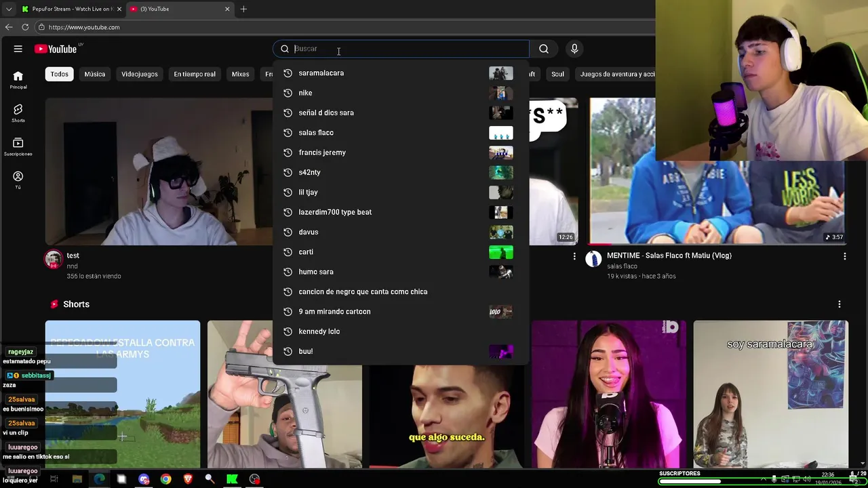Select the Mixes filter chip
This screenshot has width=868, height=488.
[241, 74]
